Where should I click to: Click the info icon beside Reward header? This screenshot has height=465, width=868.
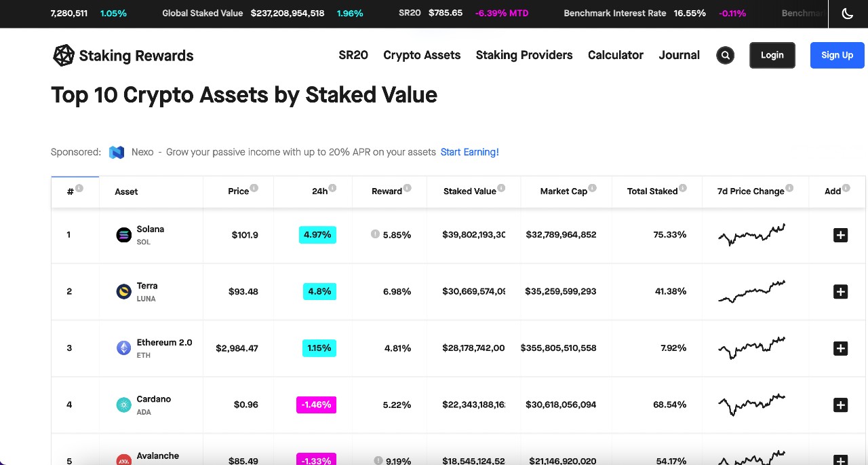click(x=408, y=188)
